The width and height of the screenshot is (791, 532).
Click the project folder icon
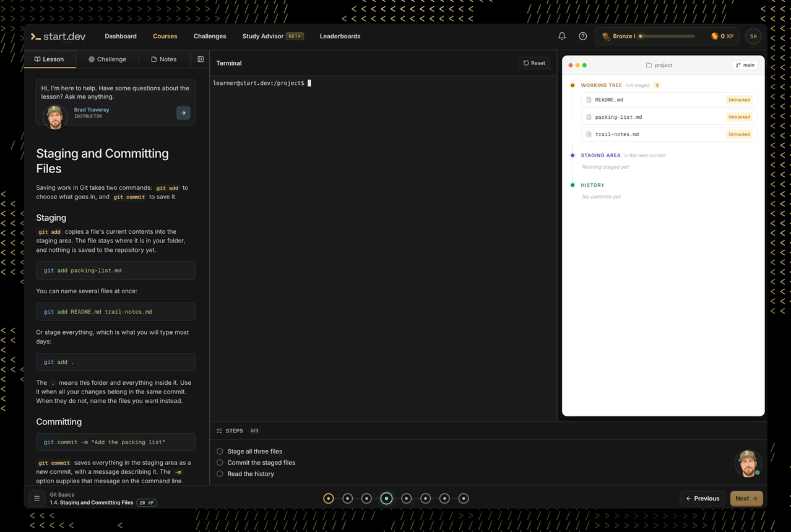point(649,65)
